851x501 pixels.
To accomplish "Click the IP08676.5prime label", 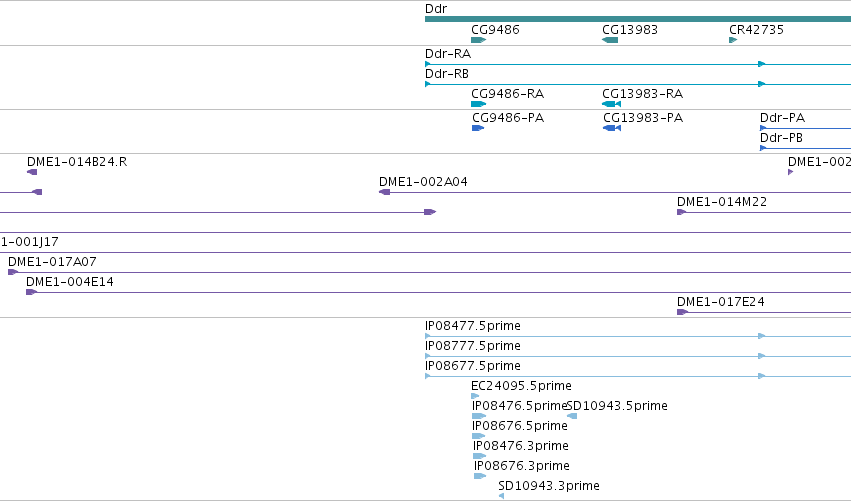I will [520, 426].
